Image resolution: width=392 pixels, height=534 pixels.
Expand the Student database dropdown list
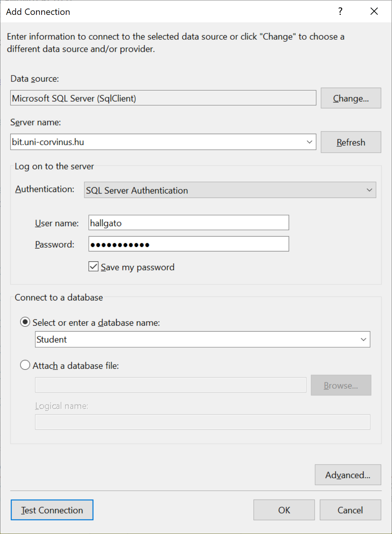[363, 339]
